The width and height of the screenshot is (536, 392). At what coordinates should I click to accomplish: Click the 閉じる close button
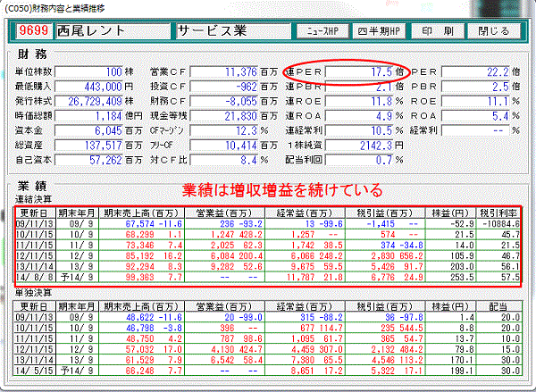494,31
